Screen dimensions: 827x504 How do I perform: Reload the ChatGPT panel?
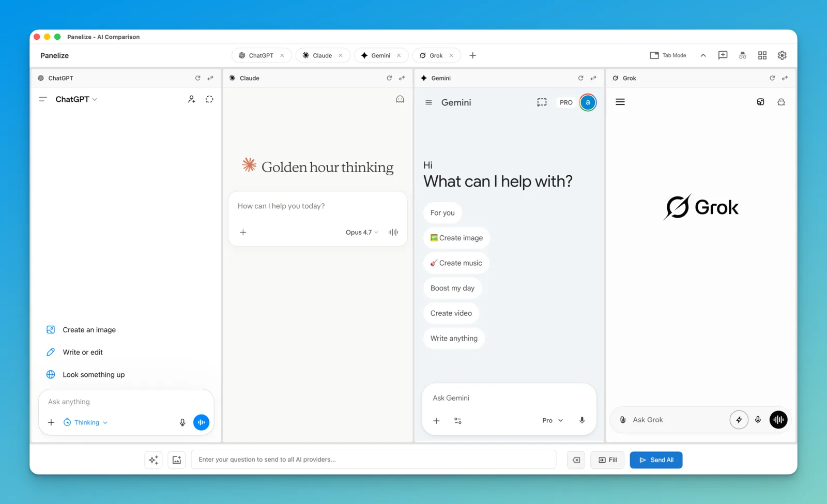coord(197,78)
